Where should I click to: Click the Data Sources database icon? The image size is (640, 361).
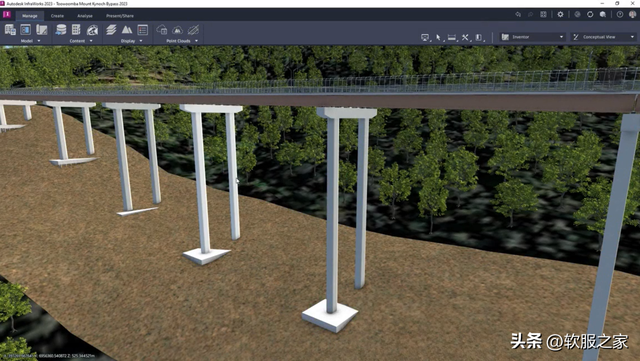coord(61,30)
